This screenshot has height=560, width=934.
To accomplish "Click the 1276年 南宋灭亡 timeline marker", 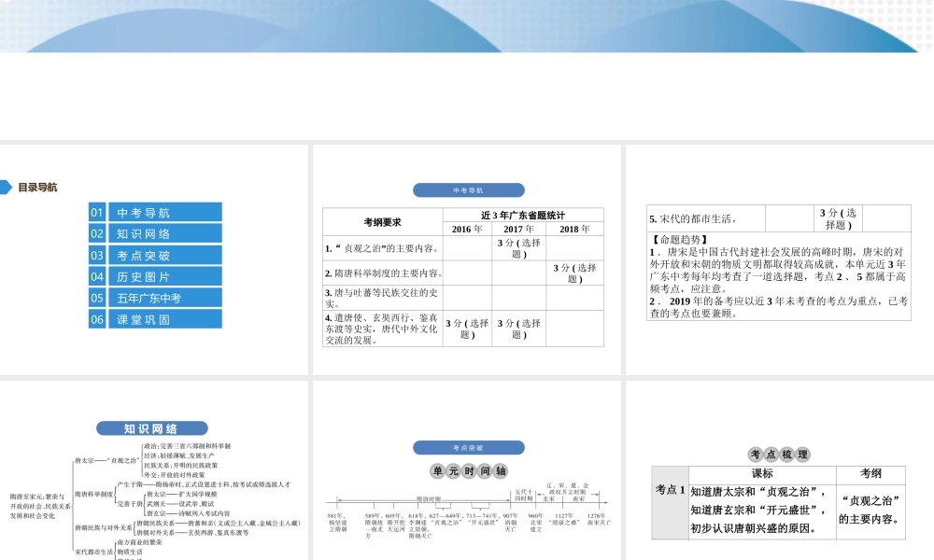I will coord(599,519).
